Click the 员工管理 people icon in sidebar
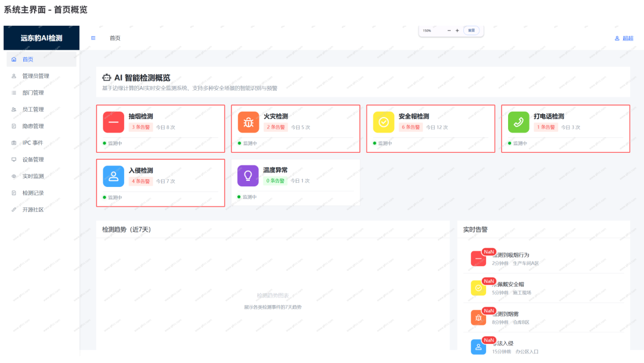This screenshot has width=644, height=363. coord(14,109)
